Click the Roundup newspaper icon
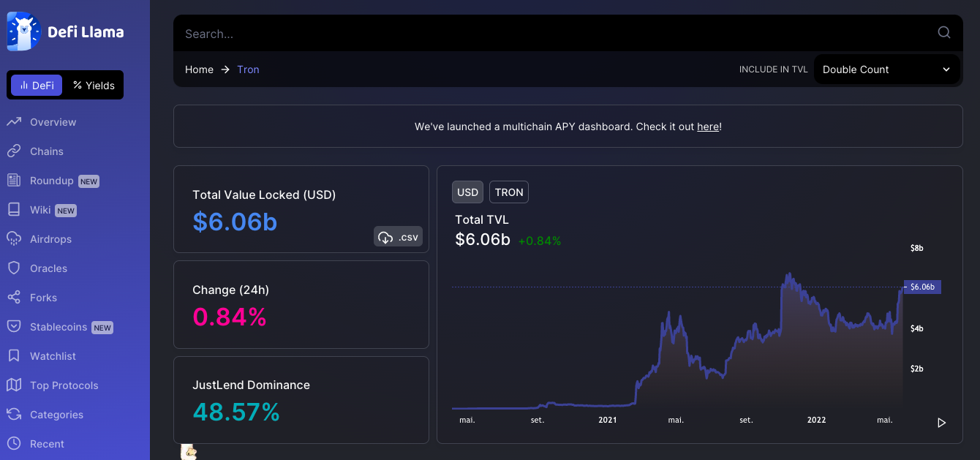The image size is (980, 460). coord(14,181)
